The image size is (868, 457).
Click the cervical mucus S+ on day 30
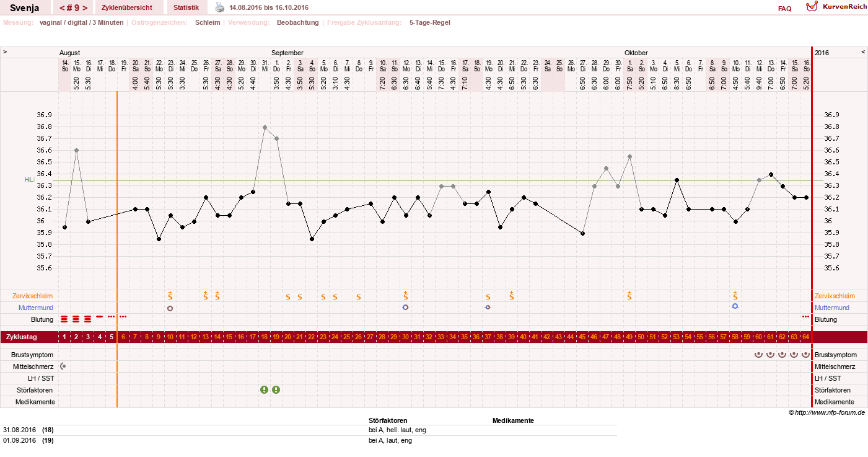click(x=406, y=296)
